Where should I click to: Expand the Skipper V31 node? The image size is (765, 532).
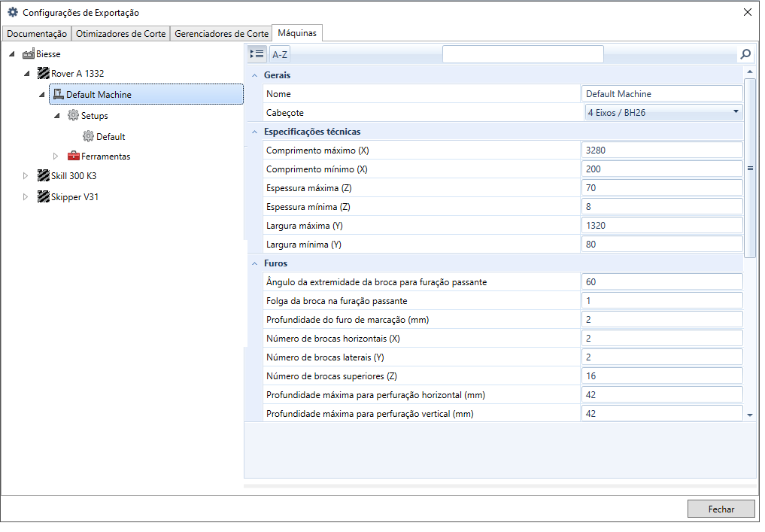pos(26,197)
